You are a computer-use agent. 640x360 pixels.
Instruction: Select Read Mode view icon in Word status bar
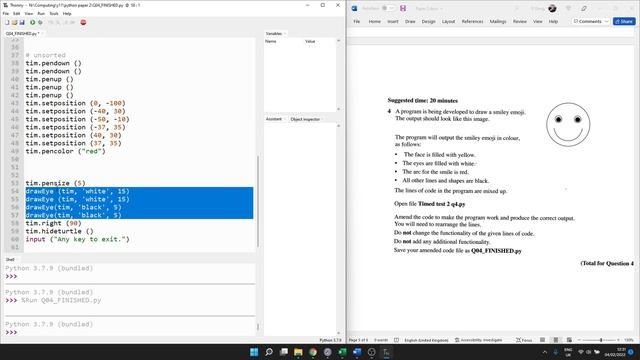pyautogui.click(x=542, y=340)
